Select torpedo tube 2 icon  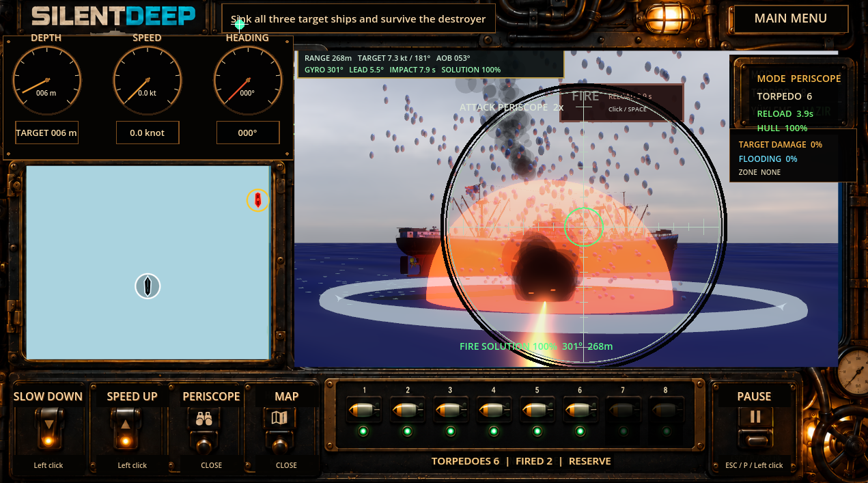click(x=408, y=410)
